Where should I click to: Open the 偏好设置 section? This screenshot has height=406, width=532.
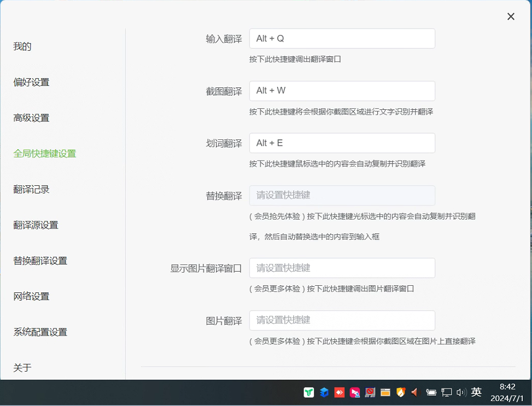pos(31,83)
